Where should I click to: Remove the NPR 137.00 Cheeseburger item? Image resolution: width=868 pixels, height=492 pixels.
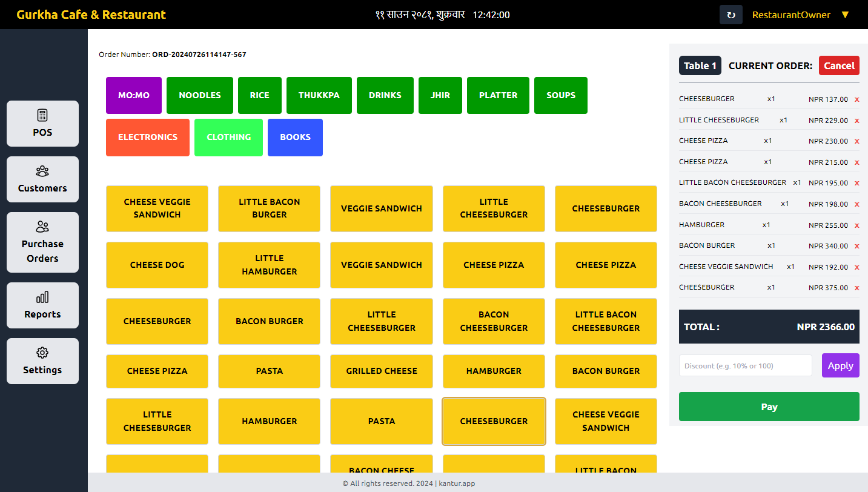[857, 99]
